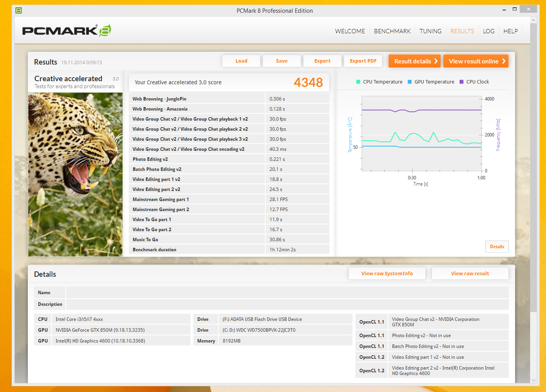Click the CPU Clock legend color square
Viewport: 546px width, 392px height.
coord(461,82)
